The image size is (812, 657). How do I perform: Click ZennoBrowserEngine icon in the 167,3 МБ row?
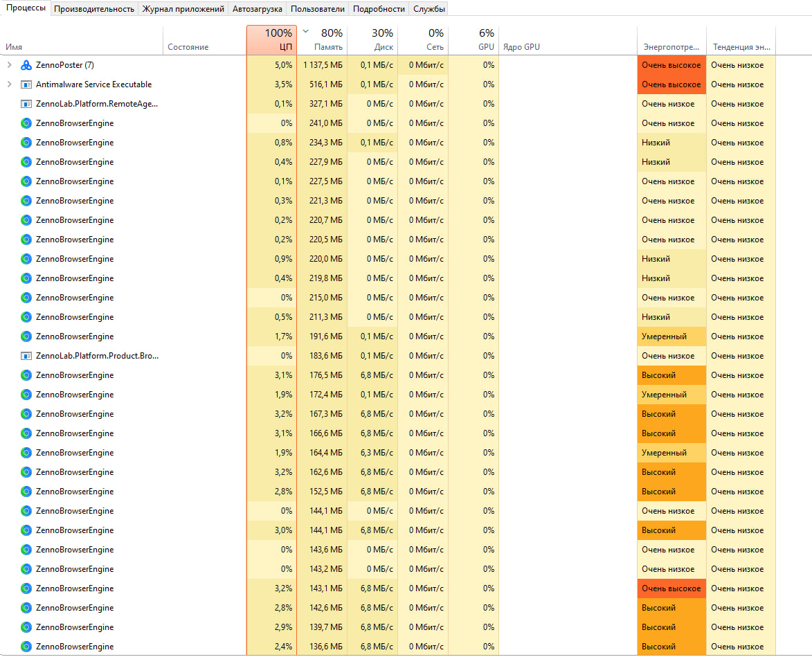click(x=26, y=414)
